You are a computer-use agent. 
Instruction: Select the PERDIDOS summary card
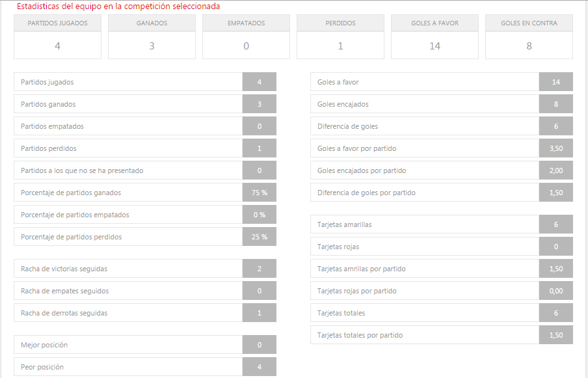[x=340, y=37]
